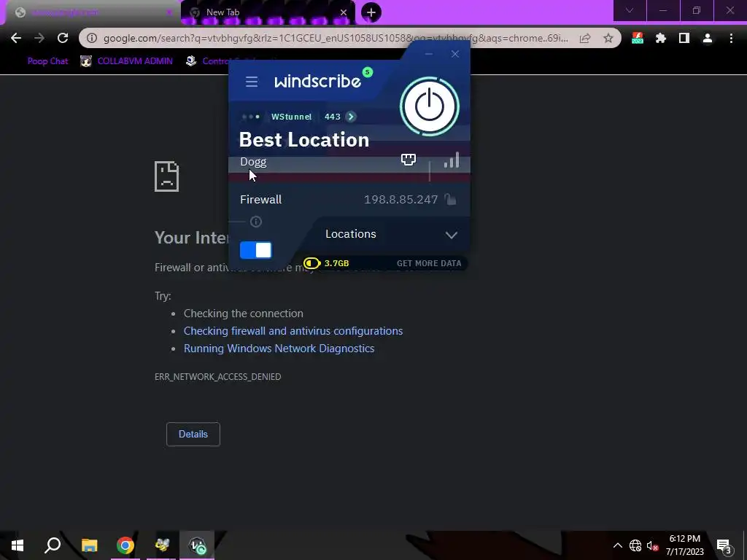Click the firewall unlock padlock icon
The height and width of the screenshot is (560, 747).
[x=450, y=199]
